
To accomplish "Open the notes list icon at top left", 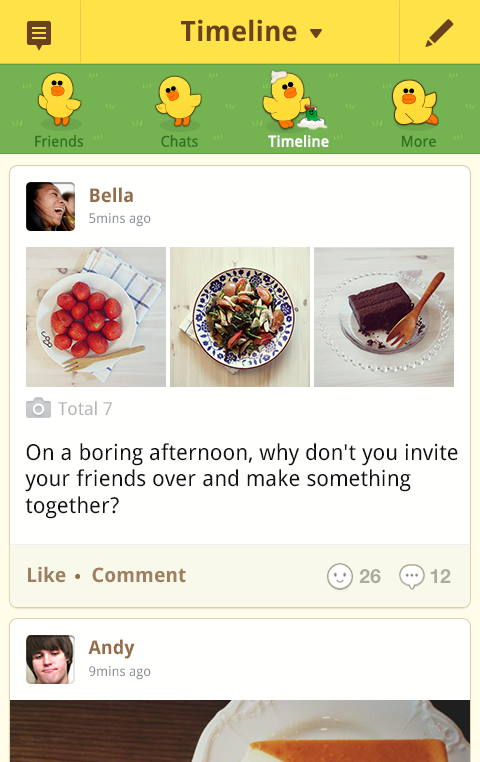I will (39, 35).
